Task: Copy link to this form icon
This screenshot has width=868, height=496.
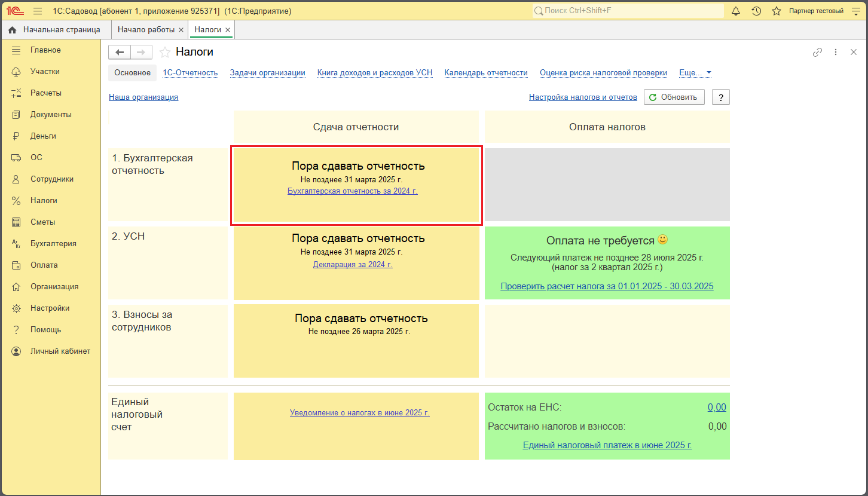Action: (x=817, y=53)
